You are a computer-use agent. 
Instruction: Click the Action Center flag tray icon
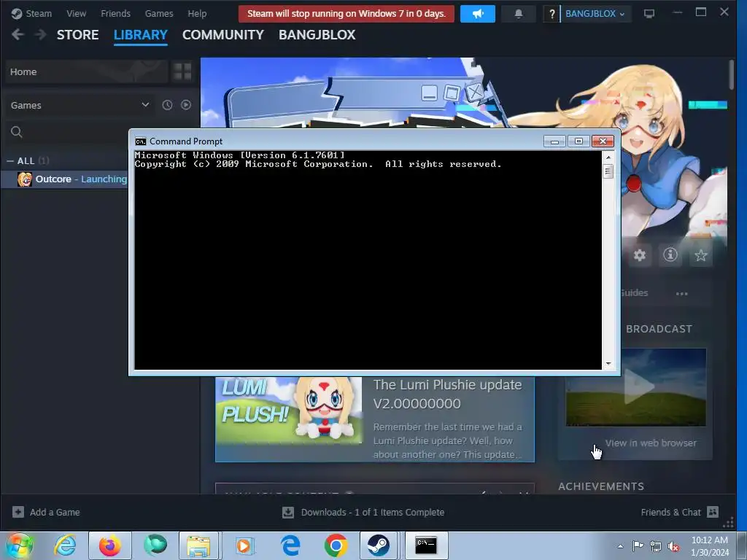tap(638, 545)
